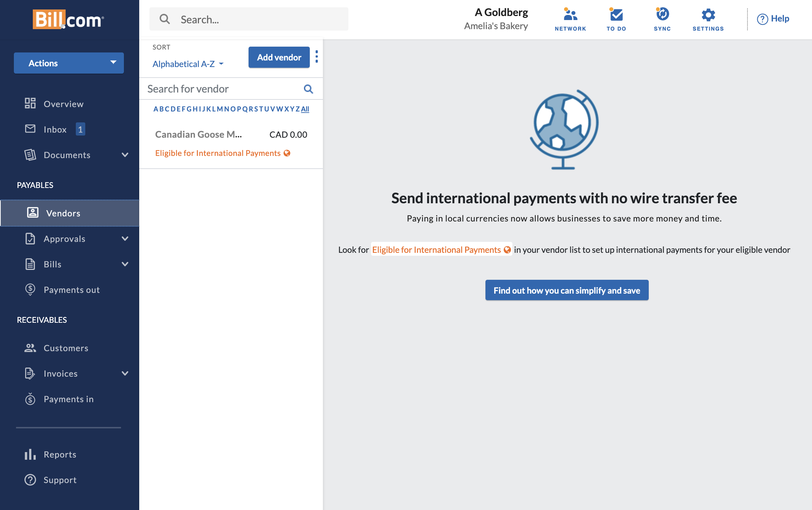Filter vendors by letter S

(x=256, y=109)
